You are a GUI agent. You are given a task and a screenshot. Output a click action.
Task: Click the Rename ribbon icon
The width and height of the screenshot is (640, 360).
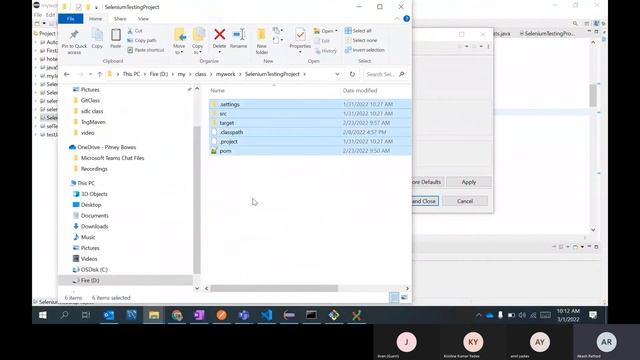coord(238,39)
